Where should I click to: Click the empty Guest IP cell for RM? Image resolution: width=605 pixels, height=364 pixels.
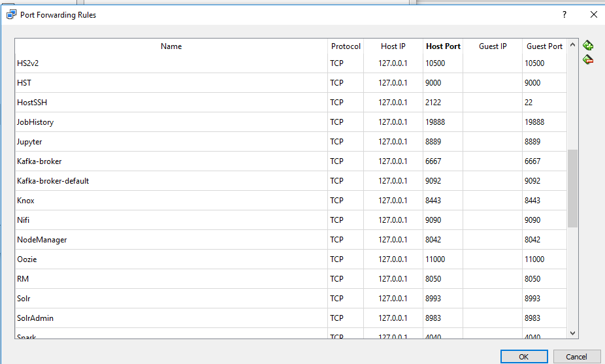pyautogui.click(x=493, y=279)
